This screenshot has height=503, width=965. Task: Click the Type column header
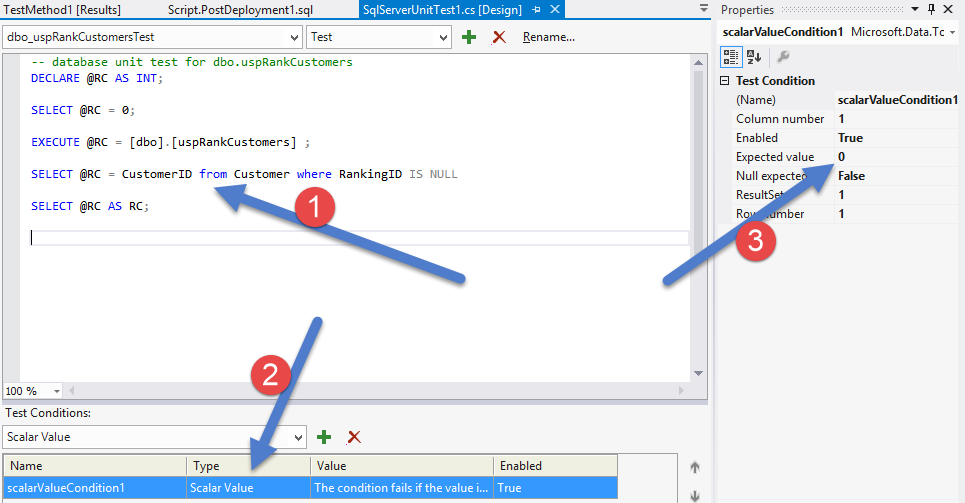pos(249,466)
